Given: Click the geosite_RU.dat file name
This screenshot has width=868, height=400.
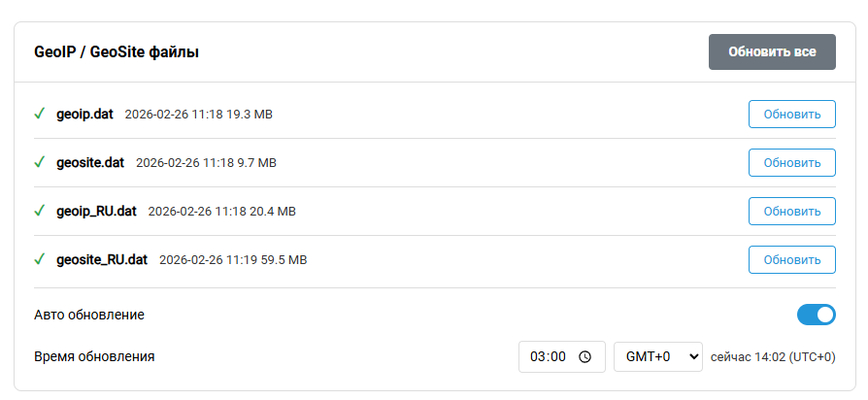Looking at the screenshot, I should tap(102, 259).
